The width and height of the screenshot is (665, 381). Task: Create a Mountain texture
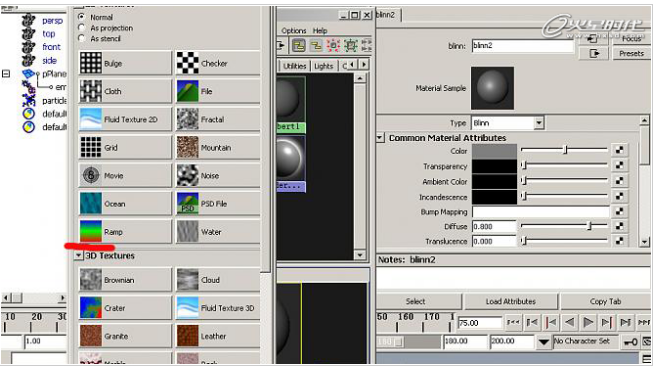click(218, 147)
